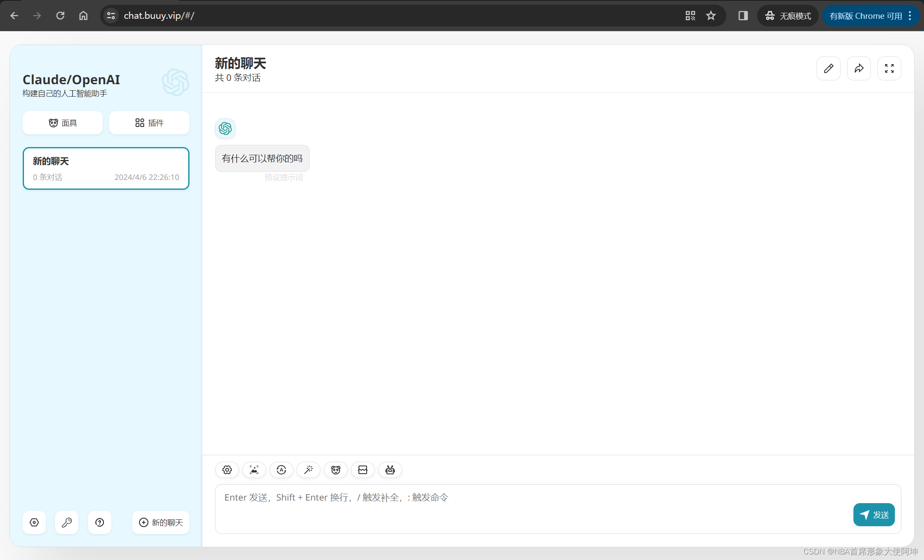The height and width of the screenshot is (560, 924).
Task: Toggle fullscreen with the expand icon
Action: click(889, 68)
